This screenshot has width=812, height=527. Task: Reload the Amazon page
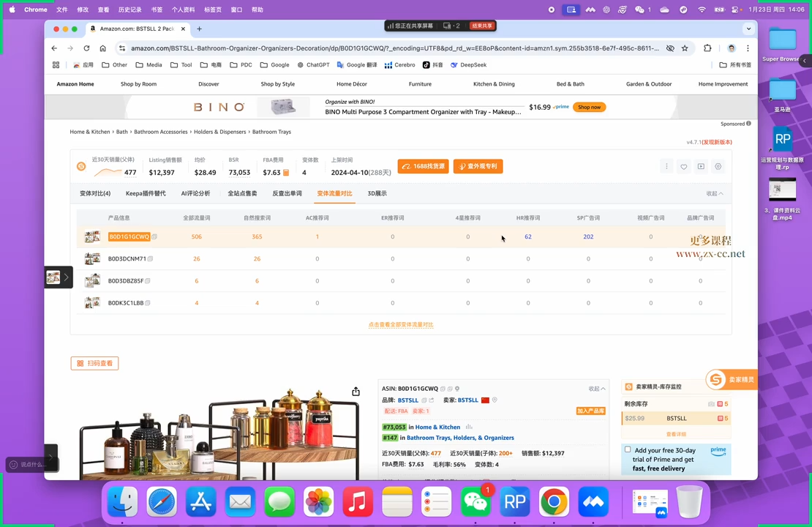[86, 48]
